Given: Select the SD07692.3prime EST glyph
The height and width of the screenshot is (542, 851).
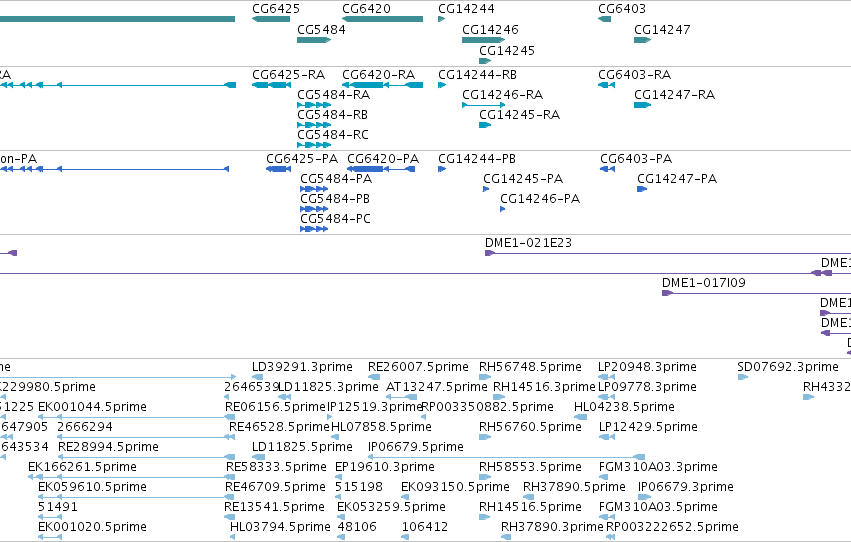Looking at the screenshot, I should pyautogui.click(x=743, y=377).
